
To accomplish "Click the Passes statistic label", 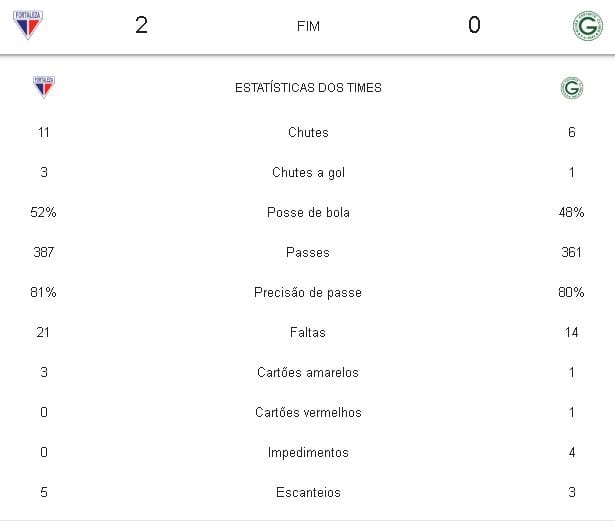I will 308,252.
